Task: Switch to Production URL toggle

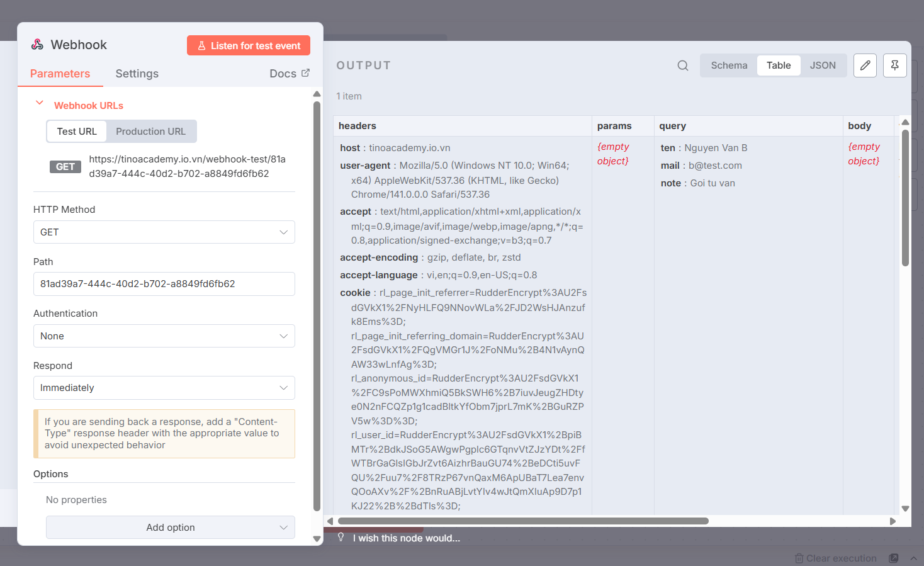Action: [150, 132]
